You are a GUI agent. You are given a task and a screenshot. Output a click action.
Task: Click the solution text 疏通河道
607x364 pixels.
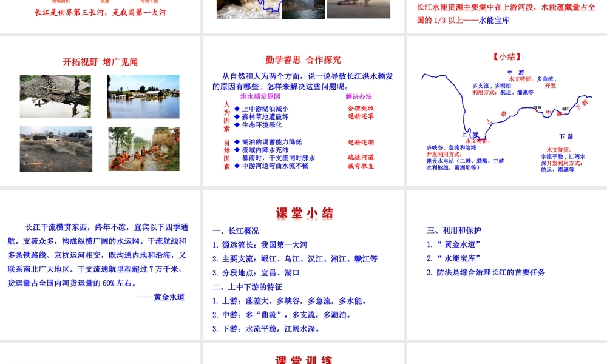(361, 158)
